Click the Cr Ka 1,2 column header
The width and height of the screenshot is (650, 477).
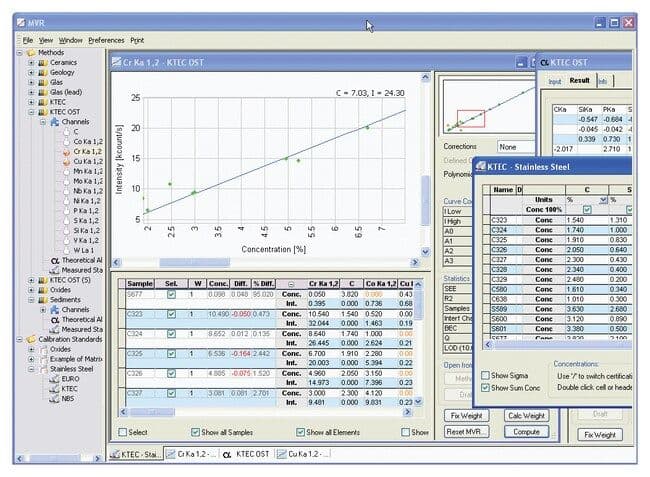tap(323, 284)
